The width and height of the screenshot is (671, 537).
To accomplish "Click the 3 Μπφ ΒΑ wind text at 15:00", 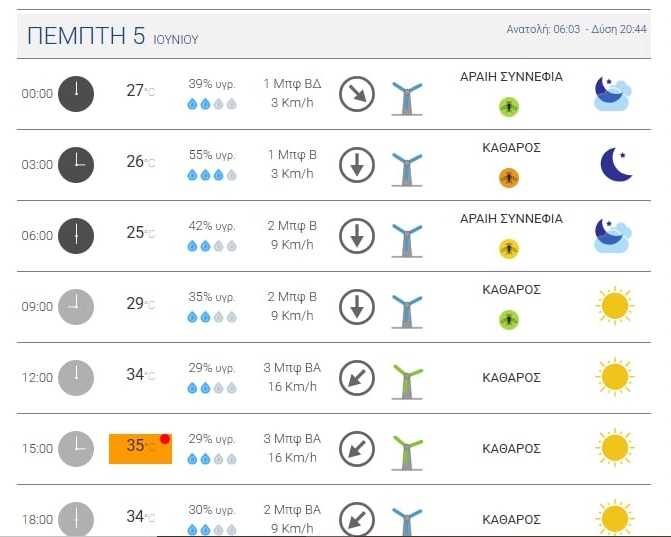I will (292, 439).
